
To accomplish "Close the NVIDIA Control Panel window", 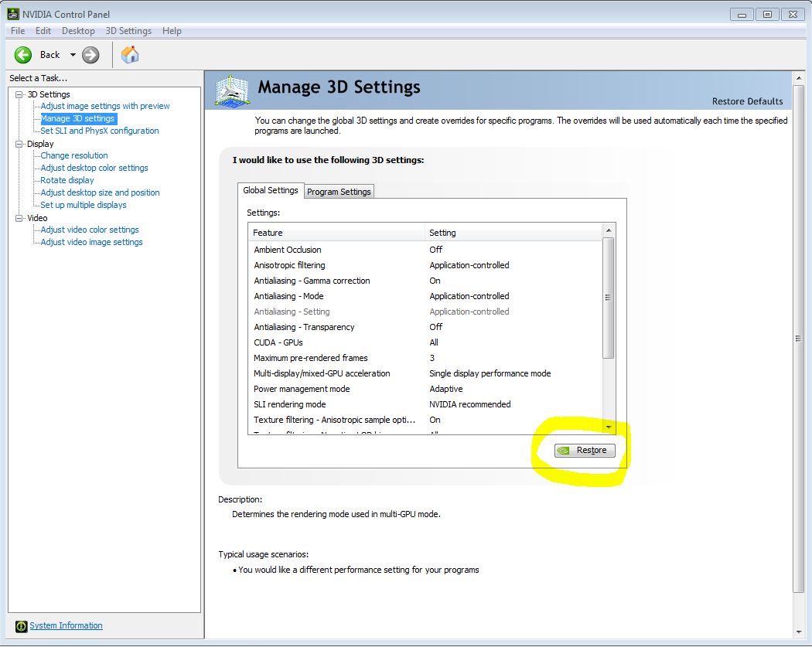I will 793,15.
